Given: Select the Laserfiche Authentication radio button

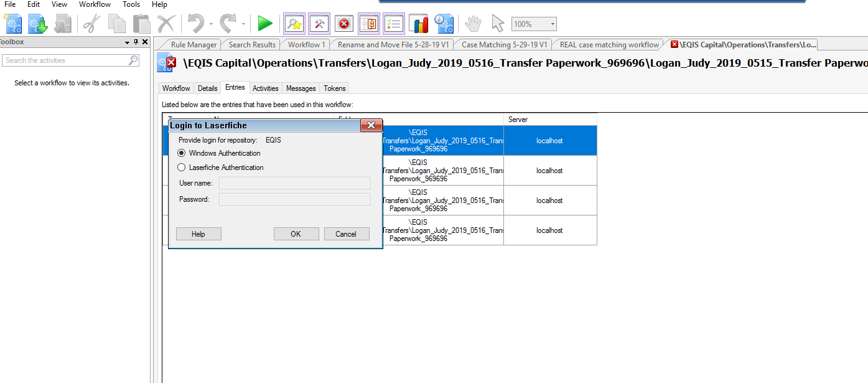Looking at the screenshot, I should [182, 168].
